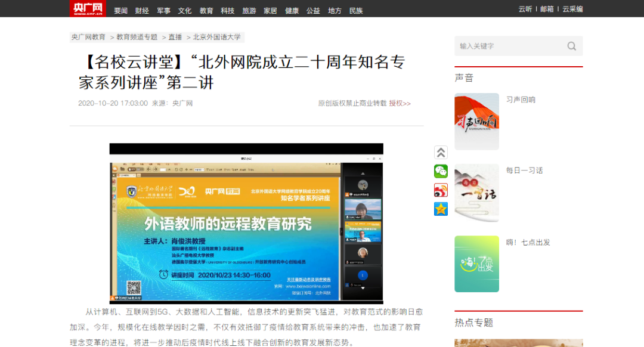Click the 央广网 cnr.cn logo
Viewport: 644px width, 347px height.
point(88,8)
